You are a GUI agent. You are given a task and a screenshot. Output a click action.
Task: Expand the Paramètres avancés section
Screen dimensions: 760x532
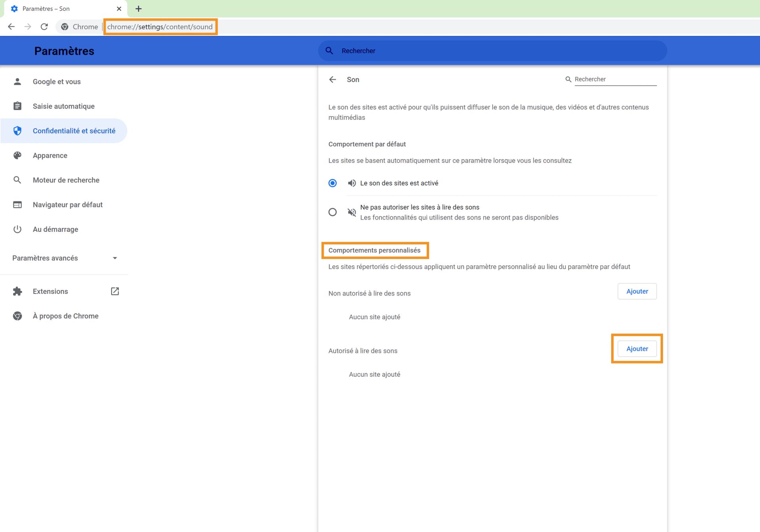click(x=114, y=258)
